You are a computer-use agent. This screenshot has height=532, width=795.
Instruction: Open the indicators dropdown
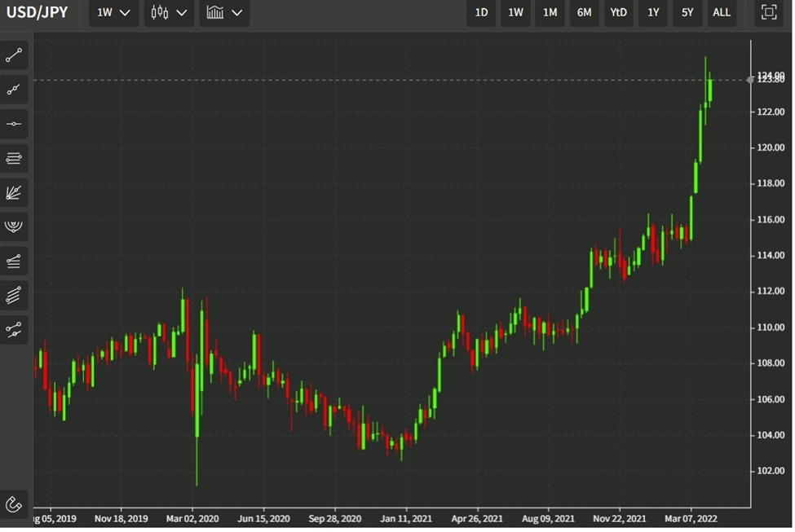point(224,12)
